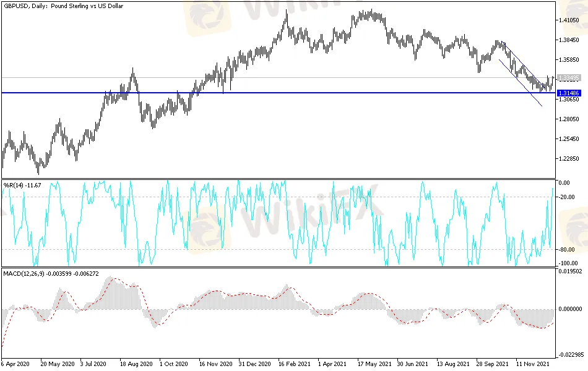This screenshot has width=588, height=371.
Task: Click the current price 1.33485 label
Action: coord(568,78)
